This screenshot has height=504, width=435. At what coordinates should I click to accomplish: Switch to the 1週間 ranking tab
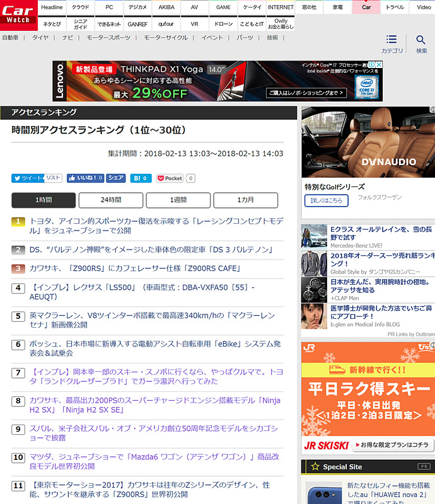coord(178,200)
